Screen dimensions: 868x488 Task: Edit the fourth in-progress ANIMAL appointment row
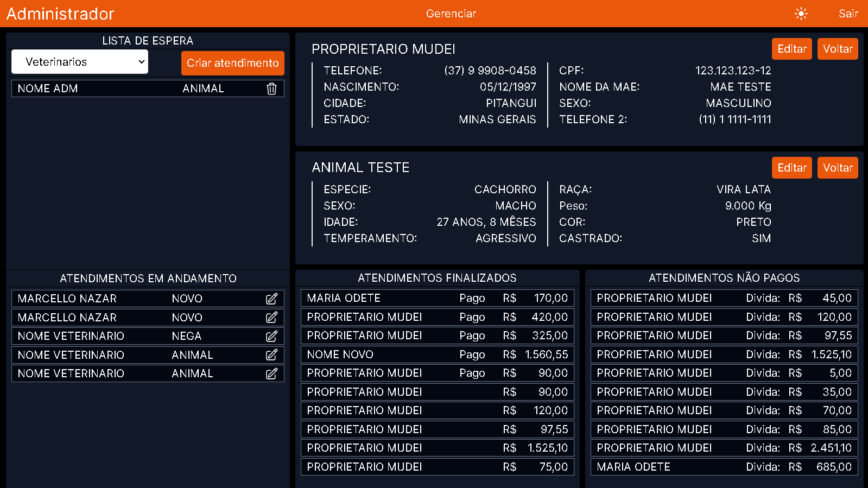pyautogui.click(x=271, y=355)
